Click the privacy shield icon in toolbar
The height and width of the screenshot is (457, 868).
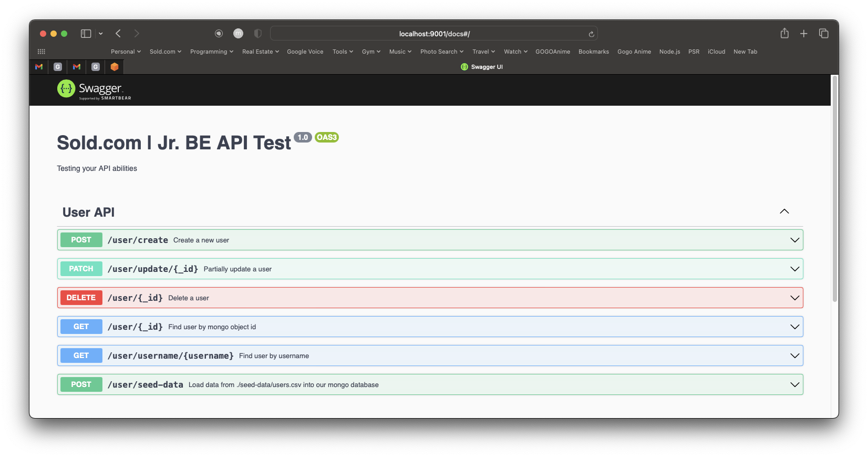pos(257,34)
